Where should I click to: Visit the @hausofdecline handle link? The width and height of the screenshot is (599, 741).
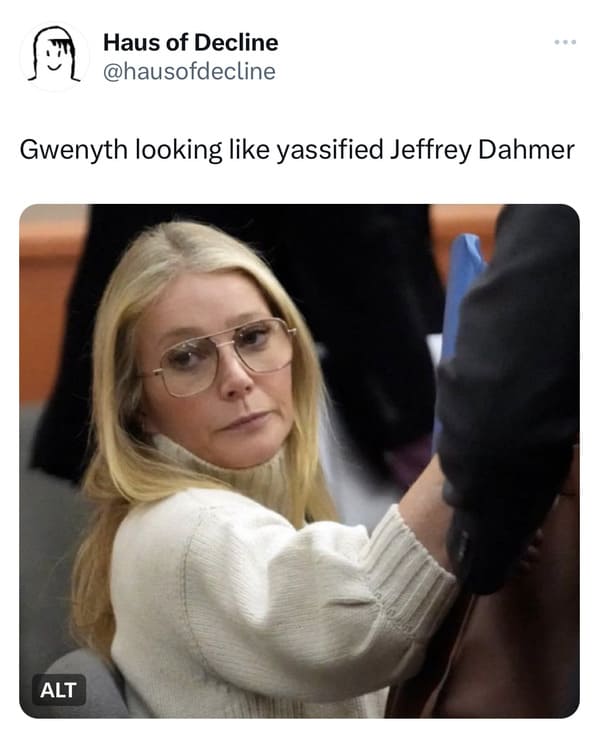189,72
